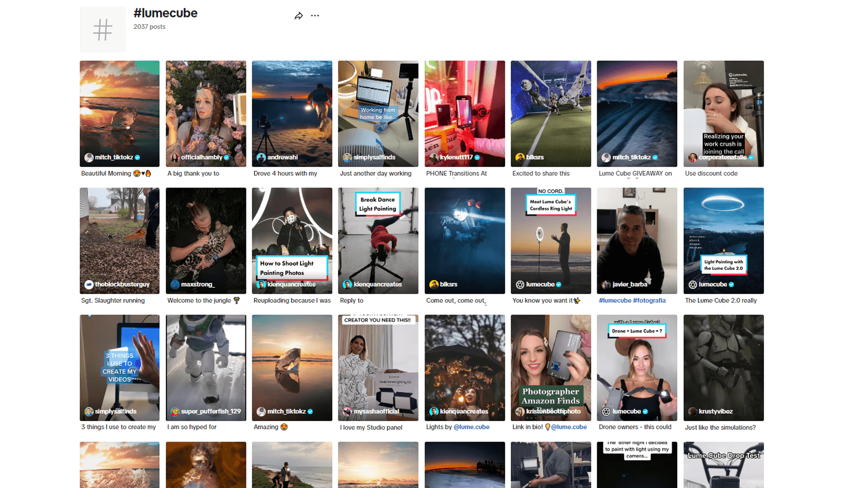Open super_pufferfish_129 Buzz Lightyear video
Viewport: 868px width, 488px height.
206,368
